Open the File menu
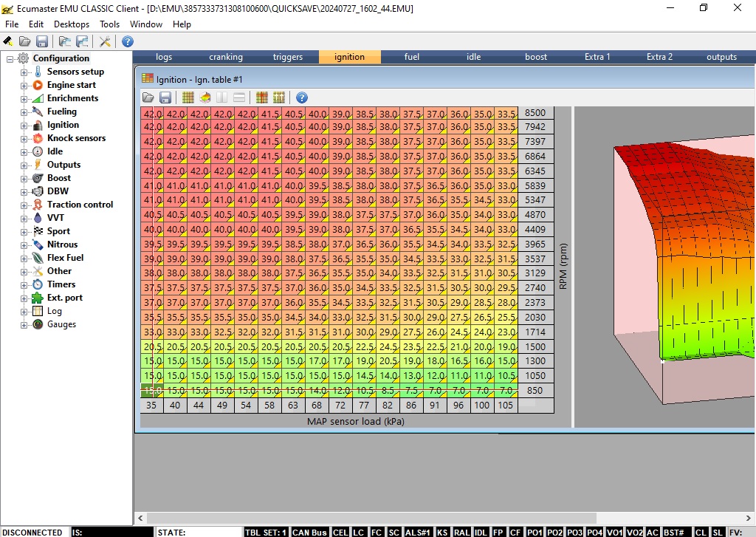The image size is (756, 537). [x=12, y=24]
